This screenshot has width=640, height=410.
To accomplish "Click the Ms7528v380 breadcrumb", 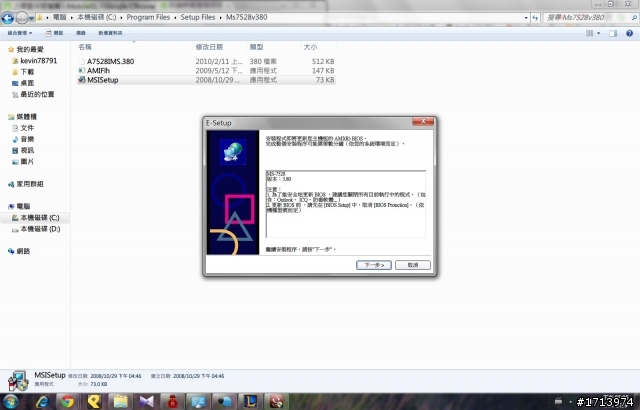I will [x=247, y=17].
